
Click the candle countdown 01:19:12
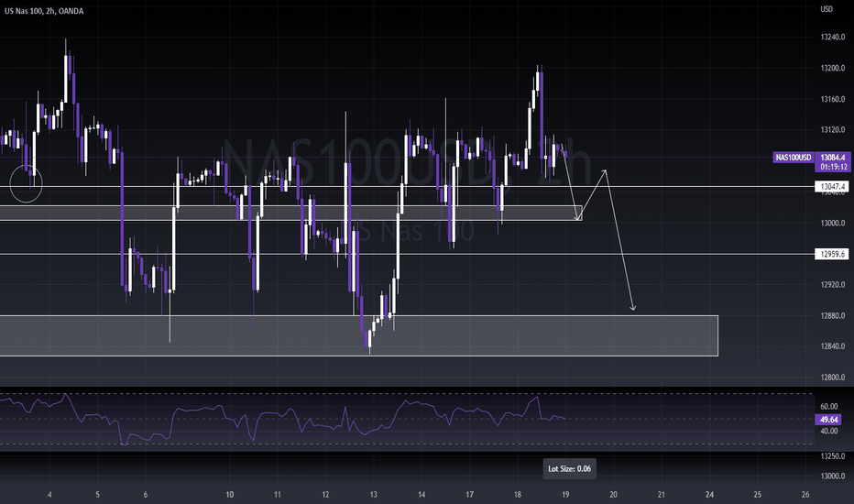[833, 168]
